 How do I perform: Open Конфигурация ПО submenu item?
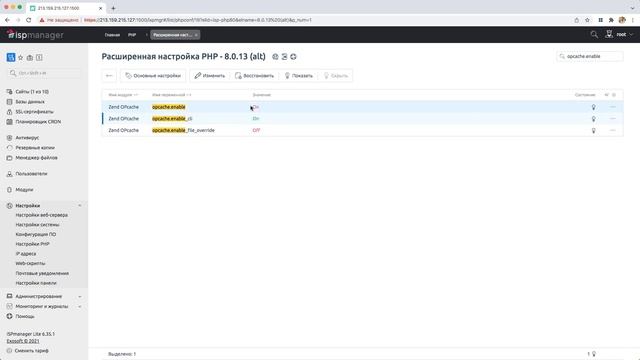[36, 235]
